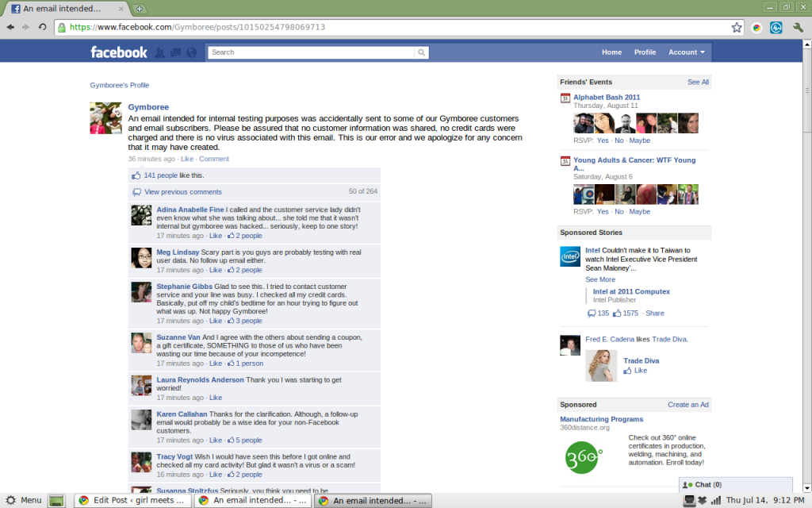812x508 pixels.
Task: Click the page vertical scrollbar down arrow
Action: (x=806, y=488)
